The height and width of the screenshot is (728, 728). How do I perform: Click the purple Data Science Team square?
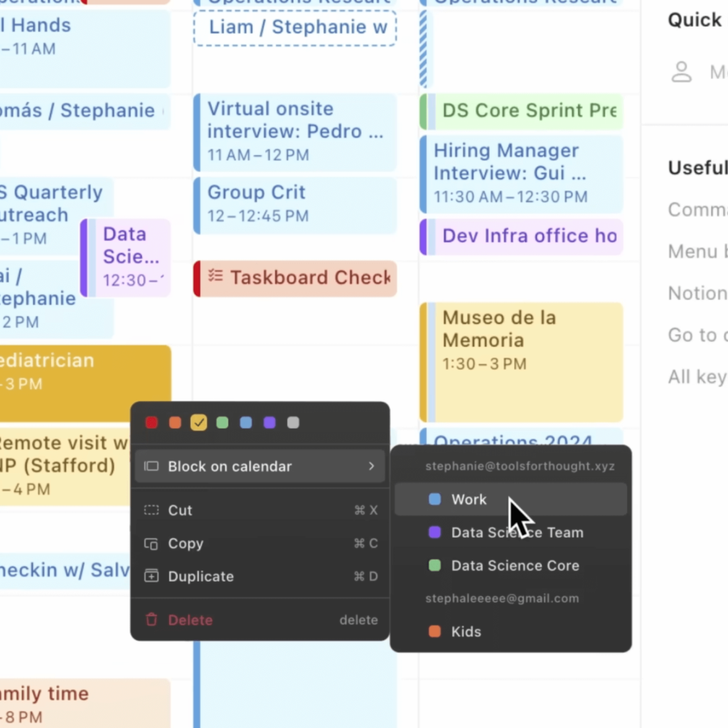tap(434, 532)
